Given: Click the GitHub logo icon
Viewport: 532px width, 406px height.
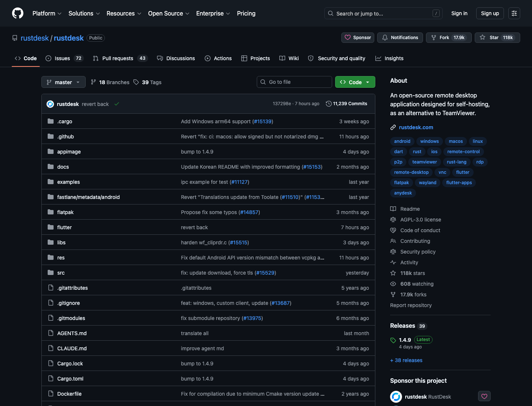Looking at the screenshot, I should (18, 13).
